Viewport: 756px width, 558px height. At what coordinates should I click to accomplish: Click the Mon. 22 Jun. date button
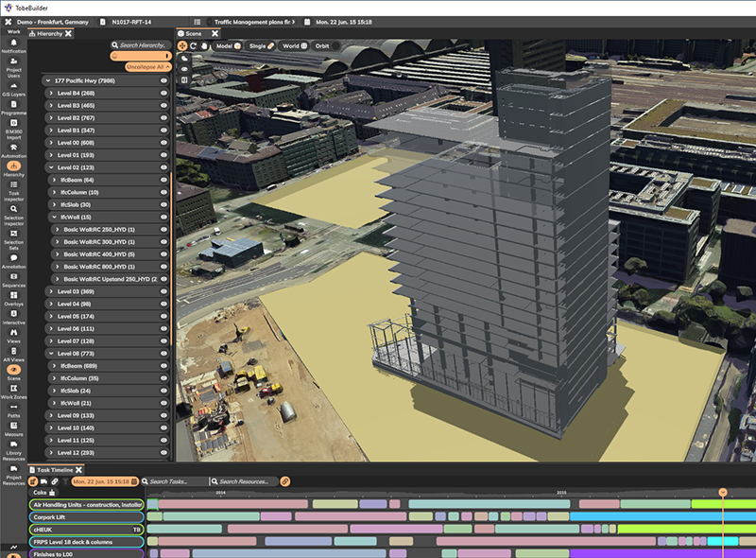(x=104, y=481)
